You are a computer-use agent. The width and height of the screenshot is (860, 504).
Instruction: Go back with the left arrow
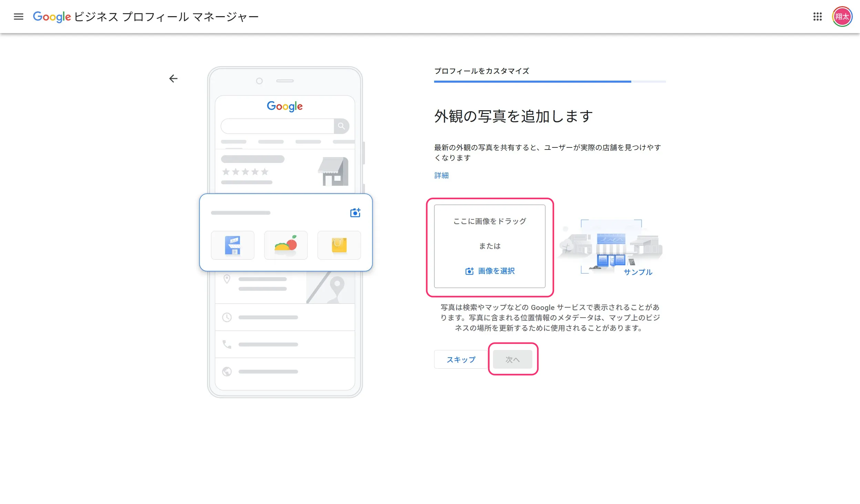tap(173, 79)
